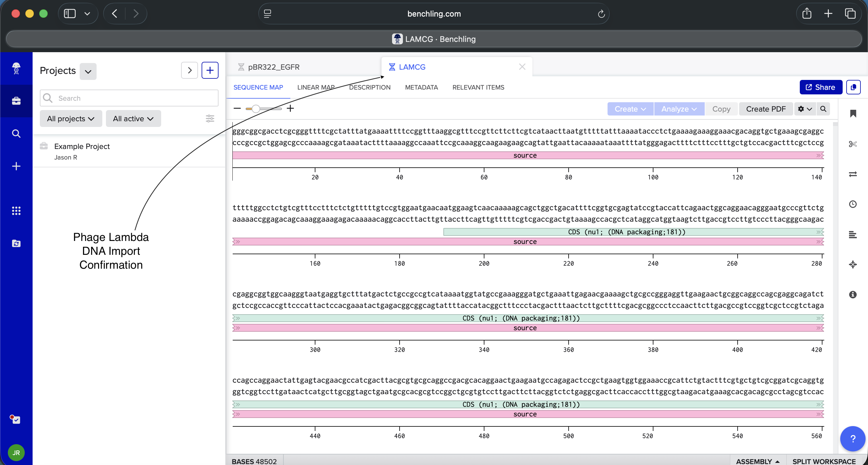
Task: Click the Share button
Action: [x=821, y=87]
